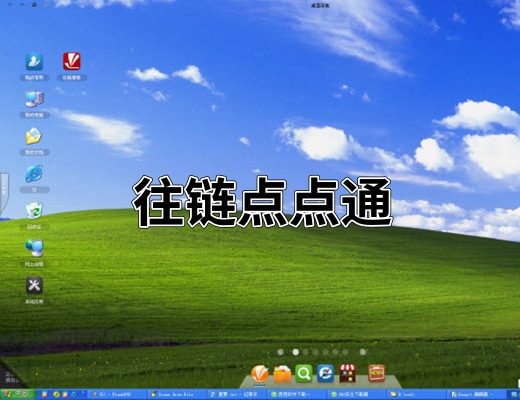Open the Recycle Bin desktop icon
The width and height of the screenshot is (520, 400).
pyautogui.click(x=34, y=210)
